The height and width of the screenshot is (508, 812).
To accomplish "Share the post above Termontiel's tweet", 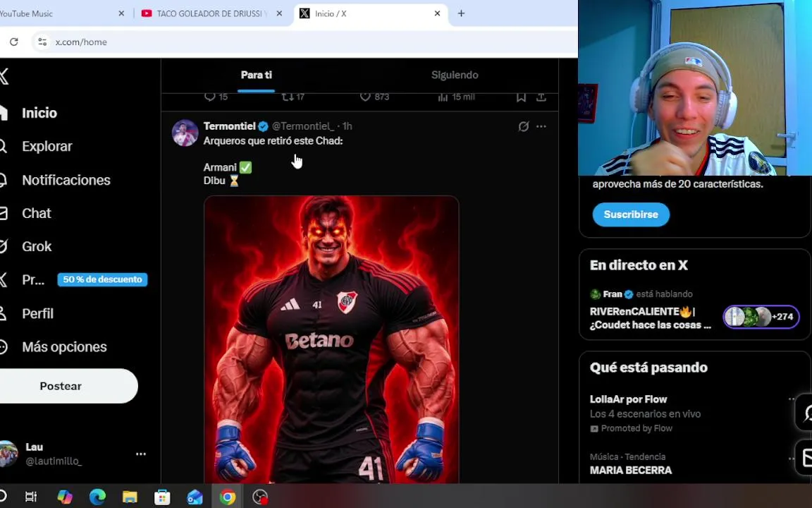I will [541, 97].
